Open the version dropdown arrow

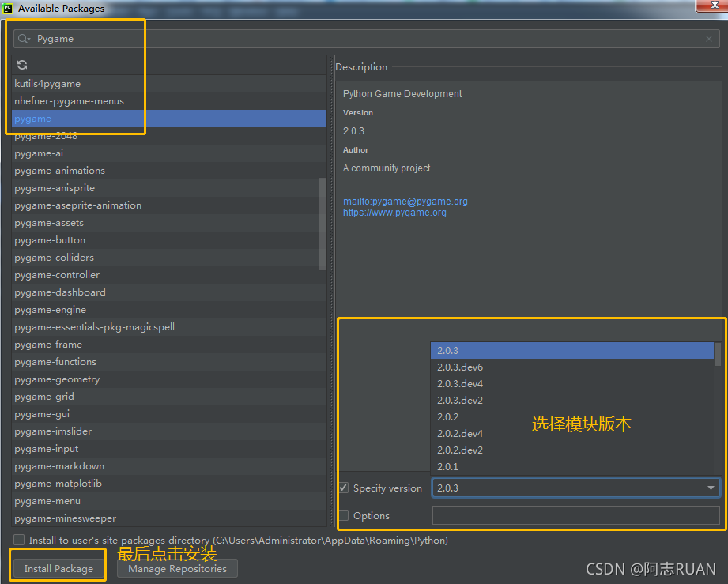point(711,488)
